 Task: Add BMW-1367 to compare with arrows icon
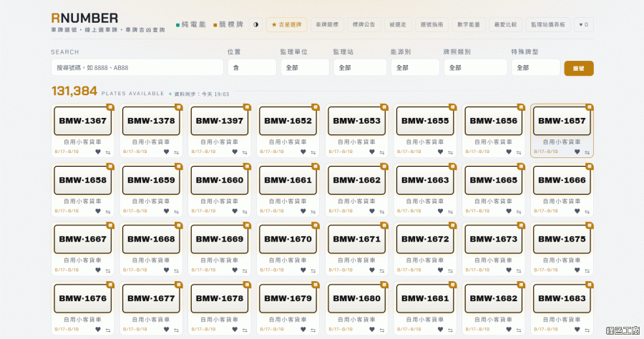click(108, 152)
